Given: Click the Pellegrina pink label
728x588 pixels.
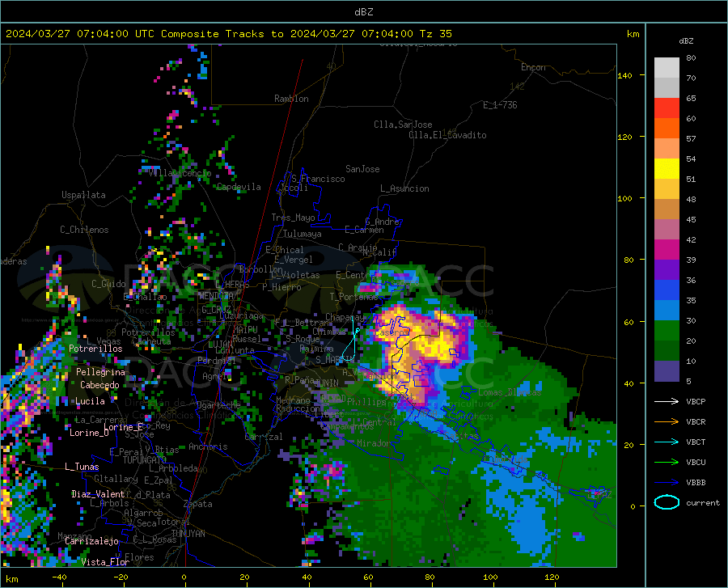Looking at the screenshot, I should coord(101,372).
